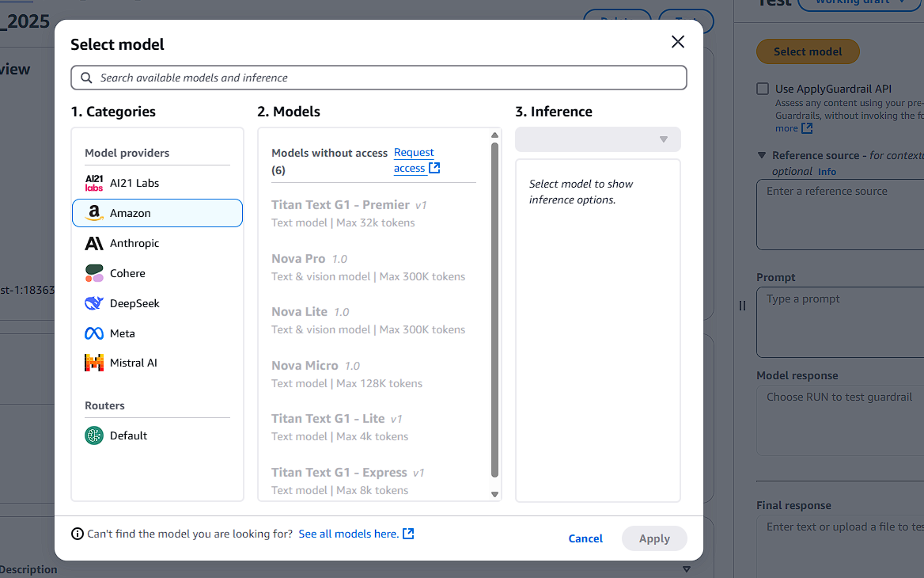Viewport: 924px width, 578px height.
Task: Select the Mistral AI category
Action: tap(157, 363)
